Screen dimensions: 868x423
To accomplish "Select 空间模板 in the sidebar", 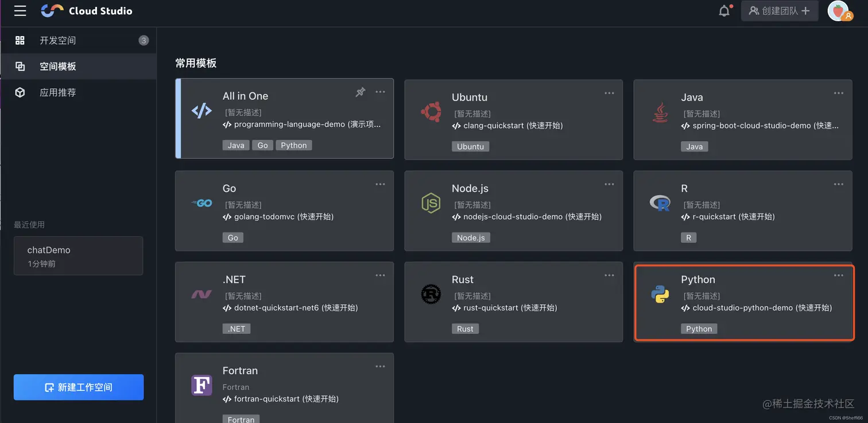I will [x=78, y=66].
